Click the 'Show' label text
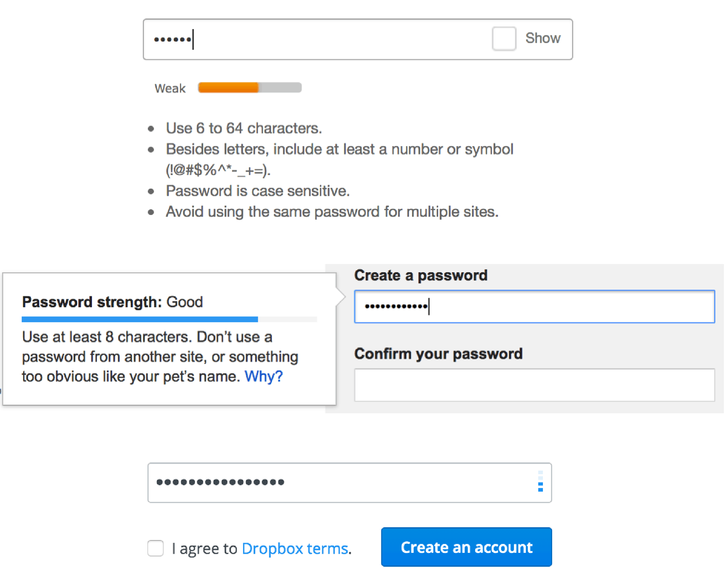This screenshot has height=588, width=726. coord(543,39)
